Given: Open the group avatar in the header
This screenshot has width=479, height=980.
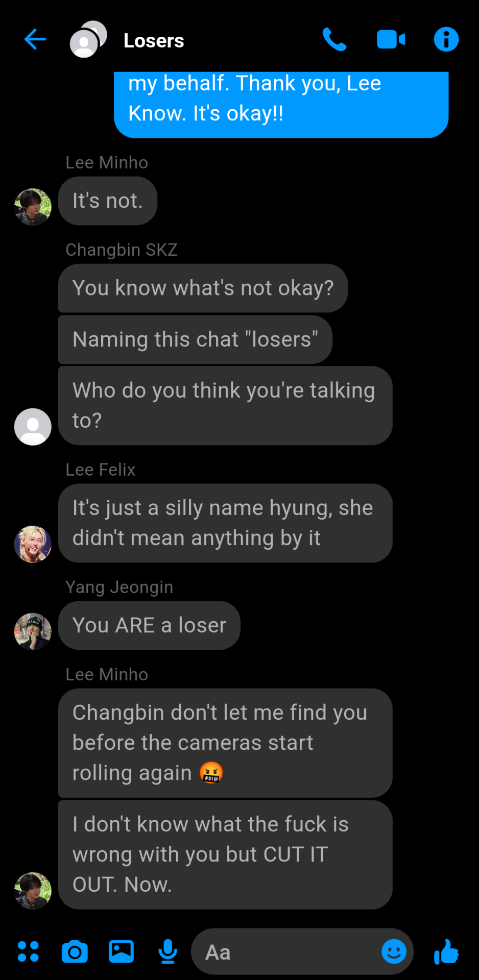Looking at the screenshot, I should click(88, 39).
